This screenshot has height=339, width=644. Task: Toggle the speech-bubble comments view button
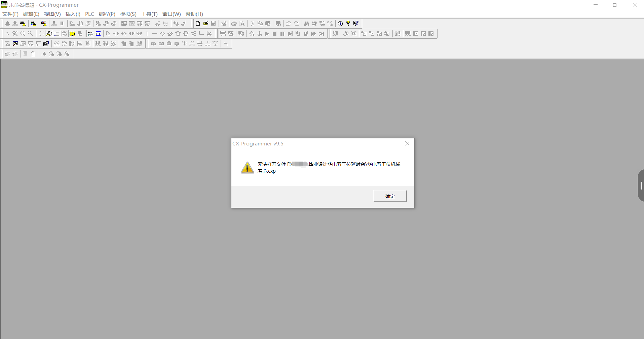[x=49, y=34]
